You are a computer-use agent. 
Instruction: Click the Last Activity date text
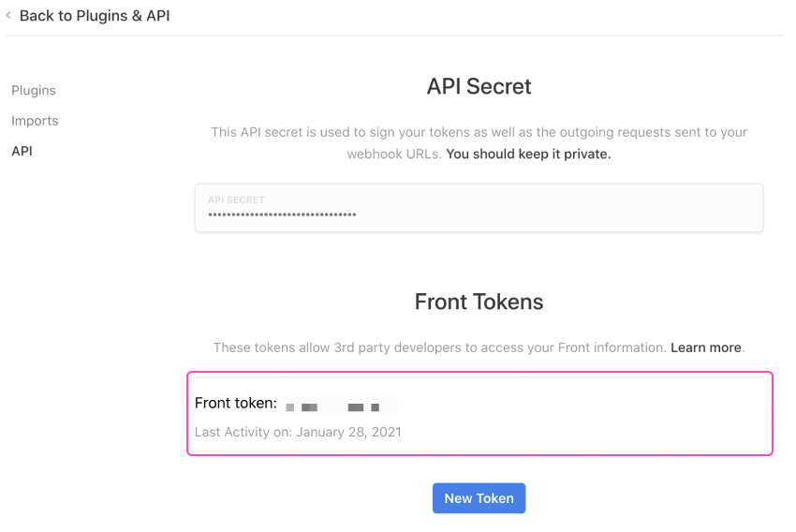coord(298,432)
